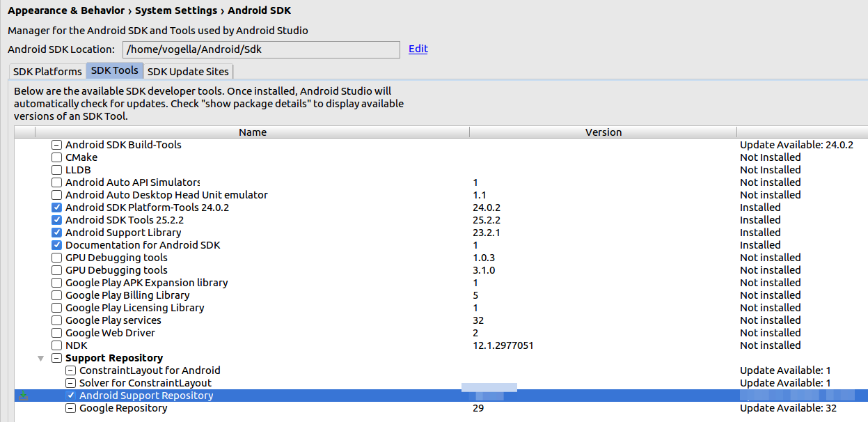Select the Support Repository group label

click(x=114, y=358)
